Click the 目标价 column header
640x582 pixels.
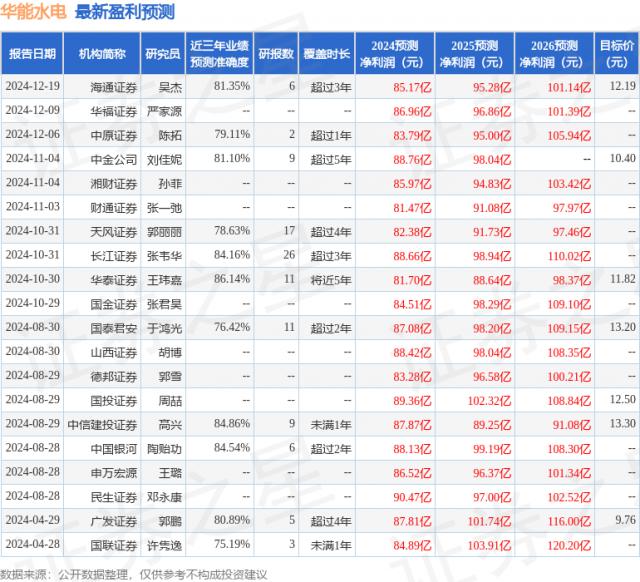617,53
